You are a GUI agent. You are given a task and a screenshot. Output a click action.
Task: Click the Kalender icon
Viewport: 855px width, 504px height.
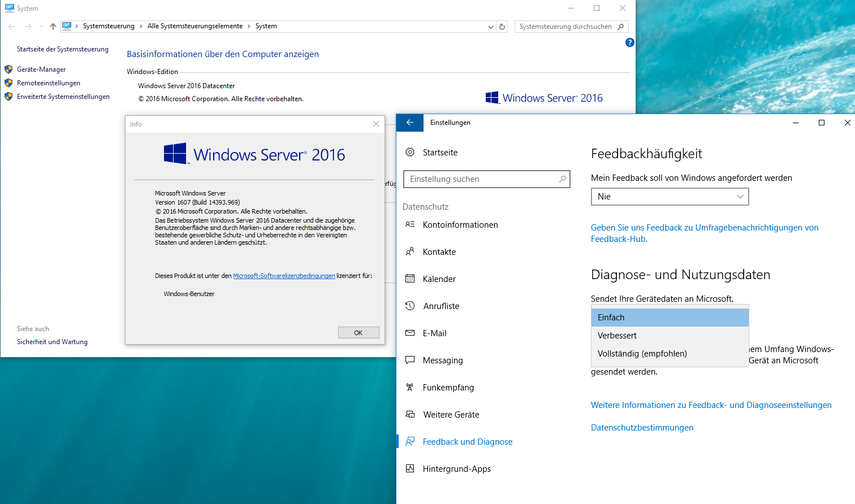point(410,279)
